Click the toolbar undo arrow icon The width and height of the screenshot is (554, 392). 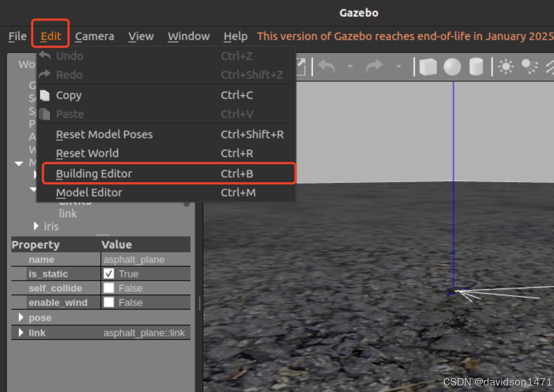[327, 67]
